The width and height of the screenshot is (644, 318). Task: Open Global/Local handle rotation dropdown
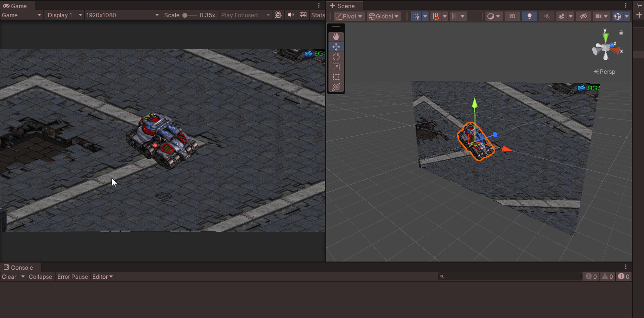click(384, 16)
